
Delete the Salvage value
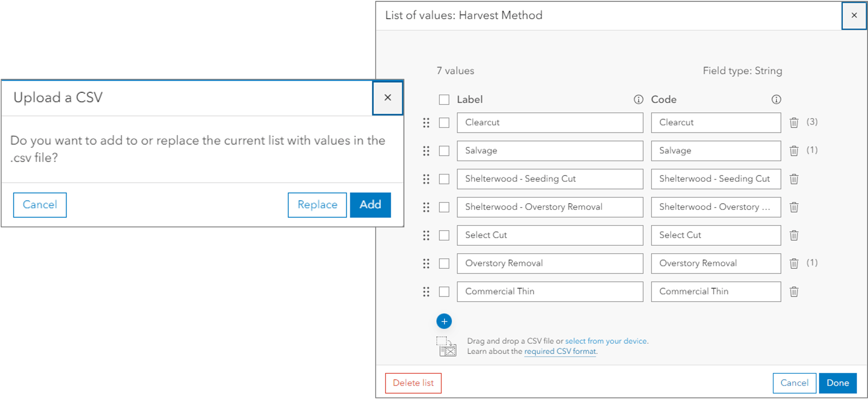(794, 151)
